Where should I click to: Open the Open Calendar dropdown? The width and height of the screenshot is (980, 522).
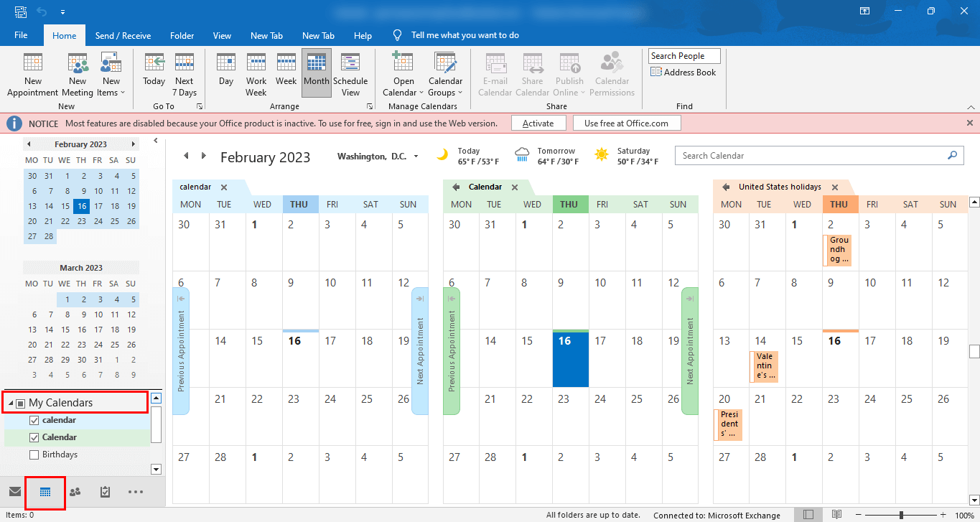[x=403, y=75]
